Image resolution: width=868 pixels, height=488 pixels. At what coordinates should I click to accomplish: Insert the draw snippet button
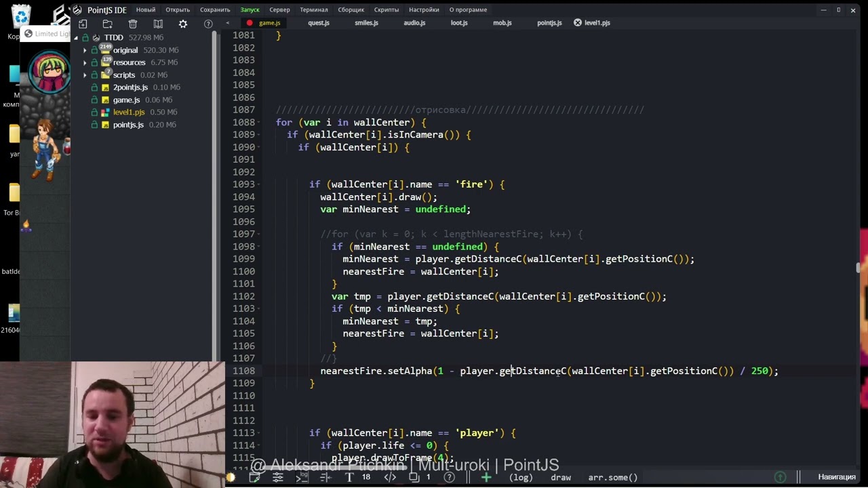point(561,477)
